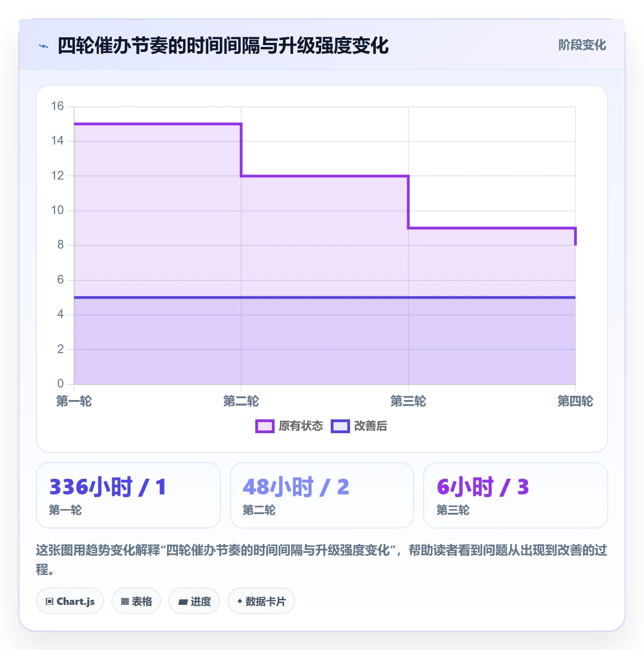Click the 第三轮 x-axis label
This screenshot has height=650, width=644.
click(x=408, y=401)
